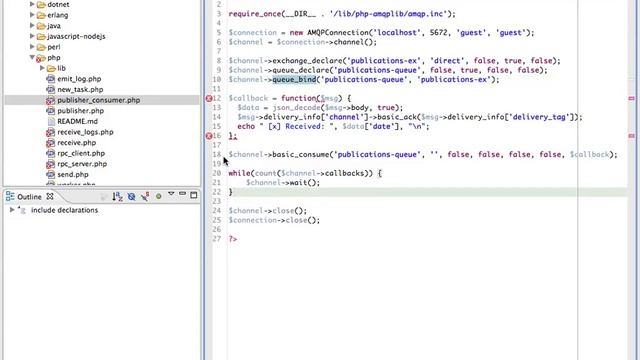Open rpc_server.php from the file tree
Screen dimensions: 640x360
[x=82, y=164]
